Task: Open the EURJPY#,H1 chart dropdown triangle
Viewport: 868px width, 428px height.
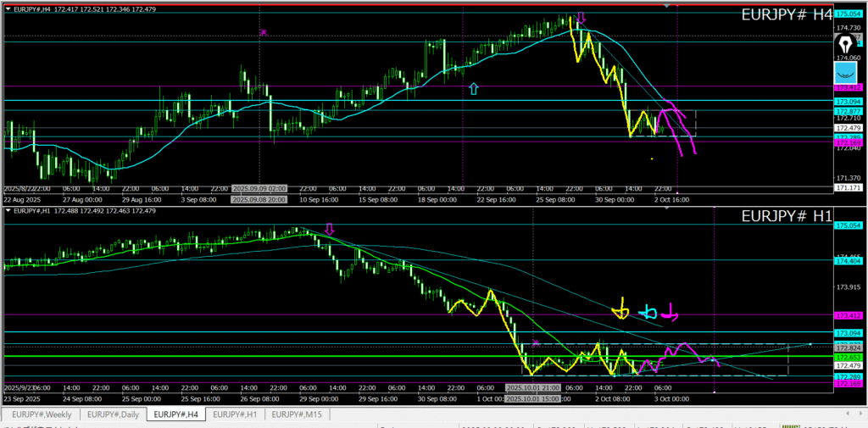Action: tap(8, 209)
